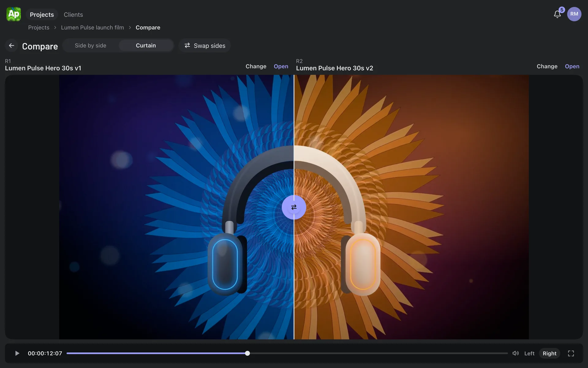
Task: Set audio source to Left
Action: [529, 353]
